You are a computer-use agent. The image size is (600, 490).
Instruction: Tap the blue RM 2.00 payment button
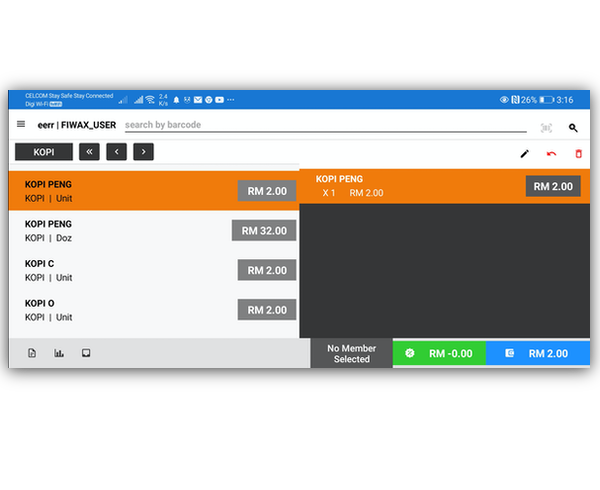click(537, 353)
